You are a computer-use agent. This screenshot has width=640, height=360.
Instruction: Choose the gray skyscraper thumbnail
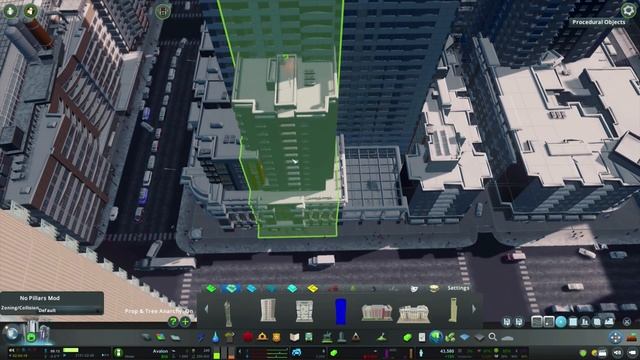coord(268,311)
